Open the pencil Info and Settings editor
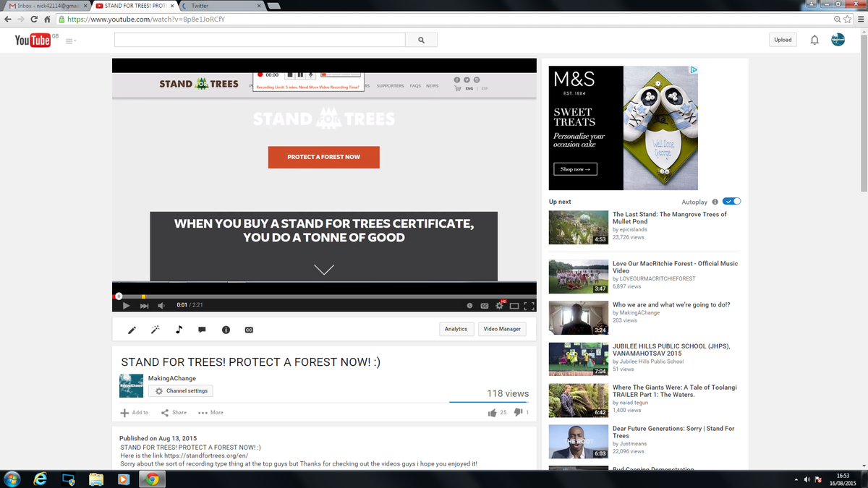The height and width of the screenshot is (488, 868). coord(132,330)
